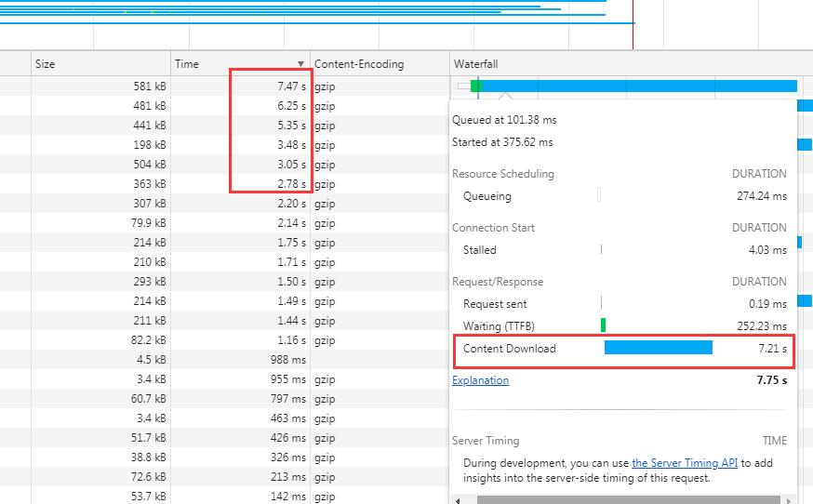Select the 463 ms time cell
This screenshot has width=813, height=504.
tap(240, 418)
